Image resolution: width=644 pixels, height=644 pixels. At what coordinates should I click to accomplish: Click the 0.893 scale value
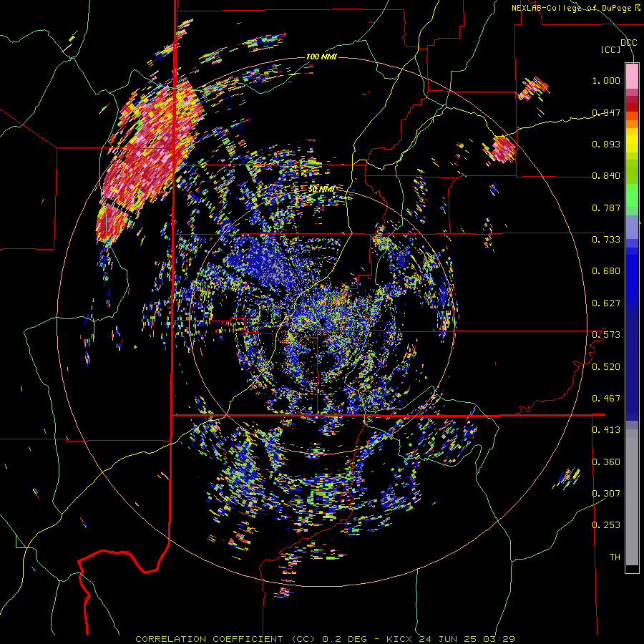coord(606,144)
